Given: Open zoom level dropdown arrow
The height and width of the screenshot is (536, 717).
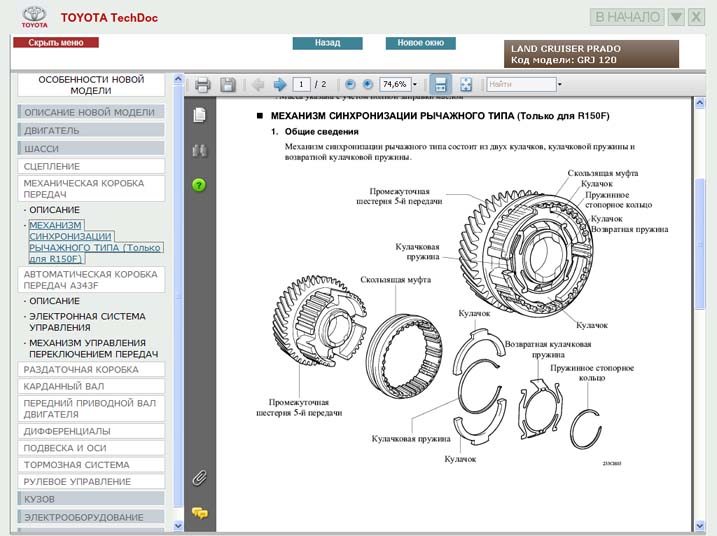Looking at the screenshot, I should (x=415, y=85).
